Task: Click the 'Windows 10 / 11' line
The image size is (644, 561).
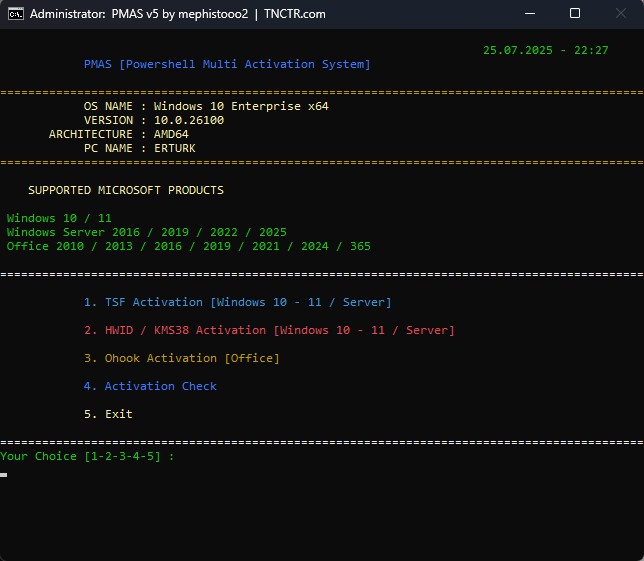Action: pyautogui.click(x=59, y=218)
